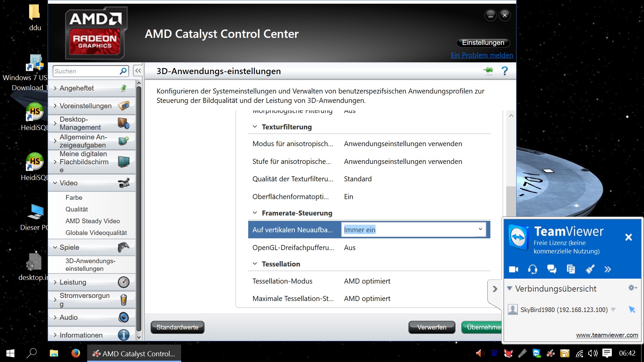Click the Desktop-Management icon
Viewport: 644px width, 362px height.
click(124, 123)
